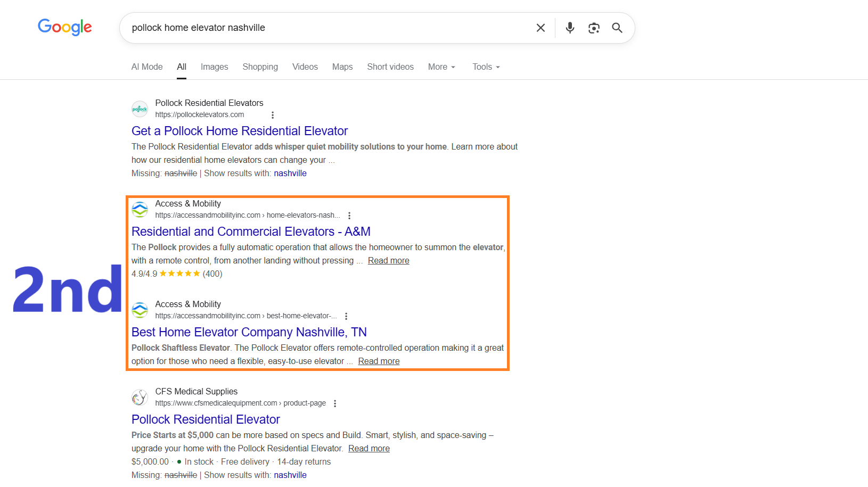Open the AI Mode tab
This screenshot has height=487, width=868.
pos(147,67)
